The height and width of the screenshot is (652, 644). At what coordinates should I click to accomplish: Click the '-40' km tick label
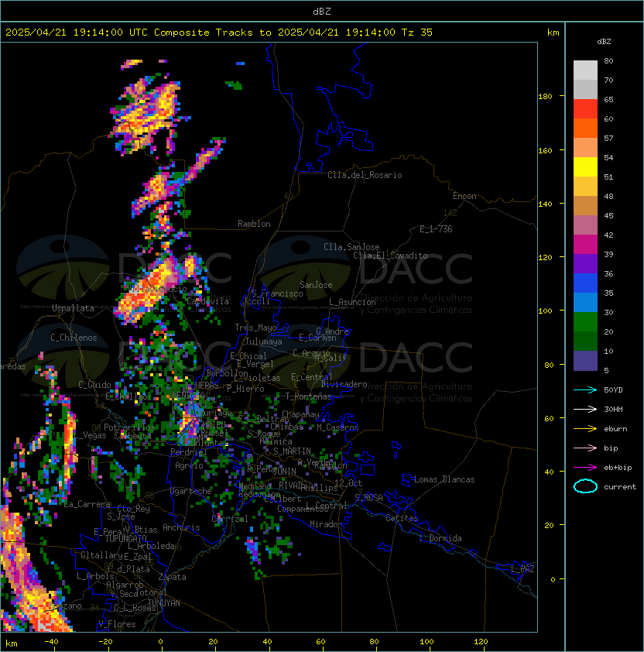[51, 642]
